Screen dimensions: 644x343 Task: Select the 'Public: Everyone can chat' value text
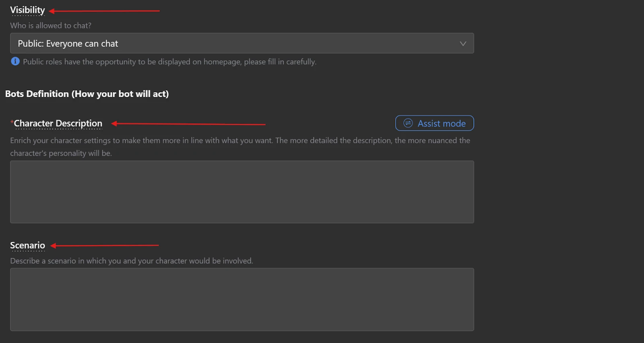click(68, 44)
